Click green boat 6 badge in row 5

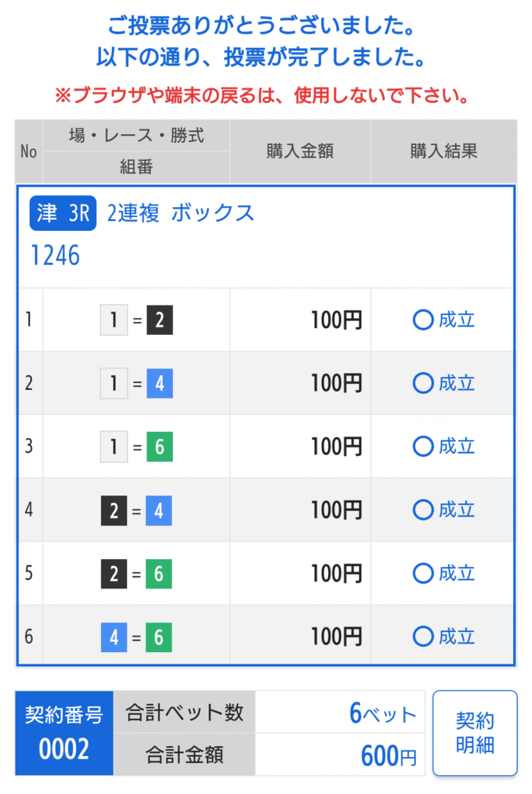160,575
